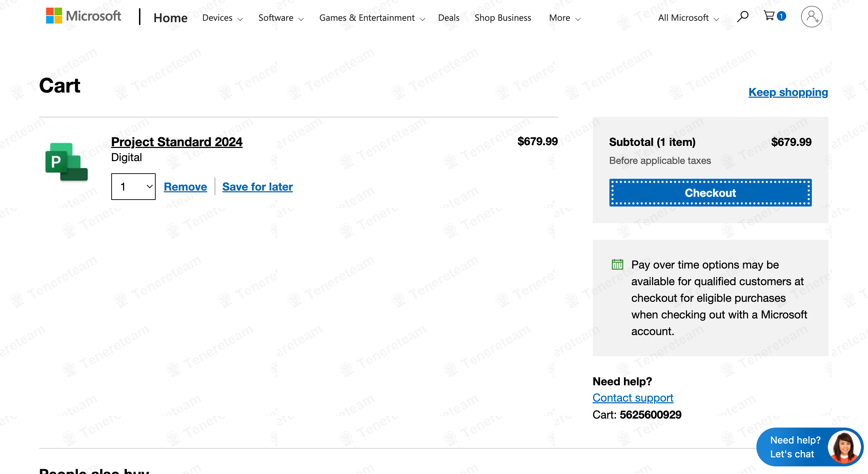Open the chat agent avatar
Image resolution: width=868 pixels, height=474 pixels.
(844, 447)
